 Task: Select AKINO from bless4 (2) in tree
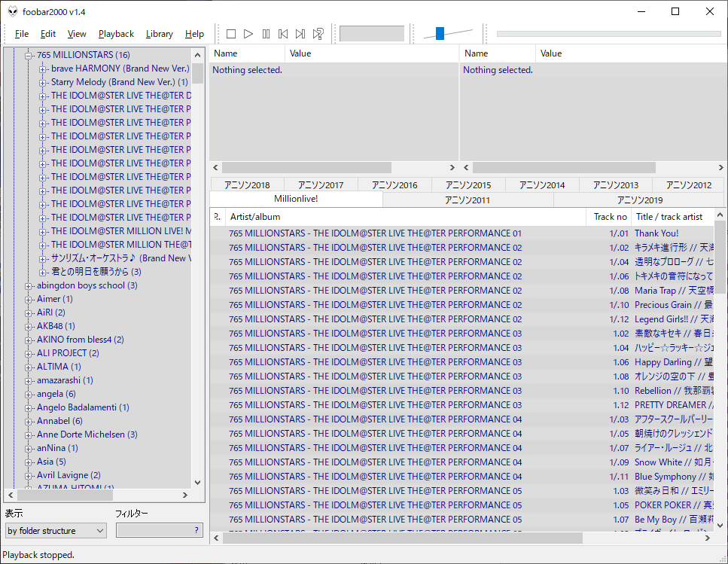coord(81,340)
